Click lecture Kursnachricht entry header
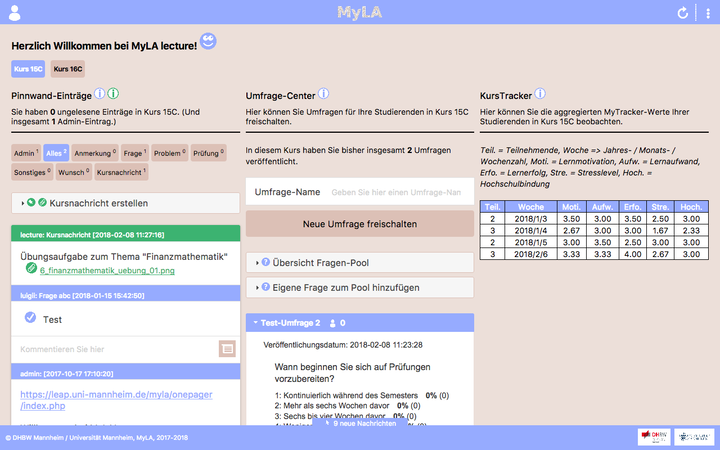 [x=125, y=234]
